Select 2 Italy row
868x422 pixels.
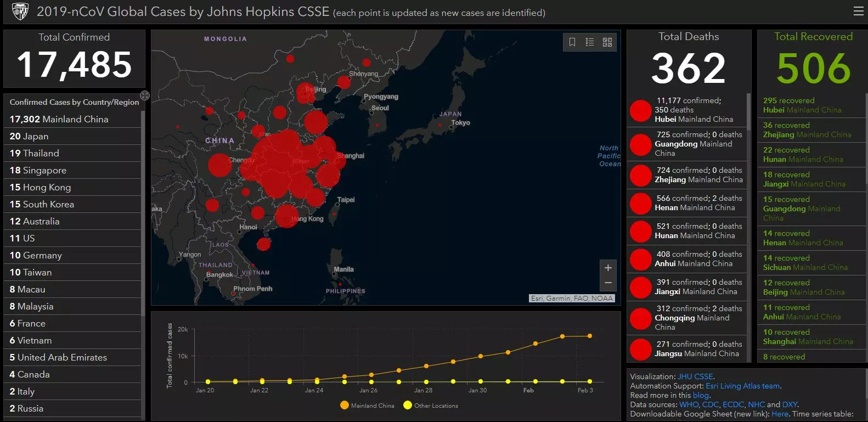(x=72, y=391)
